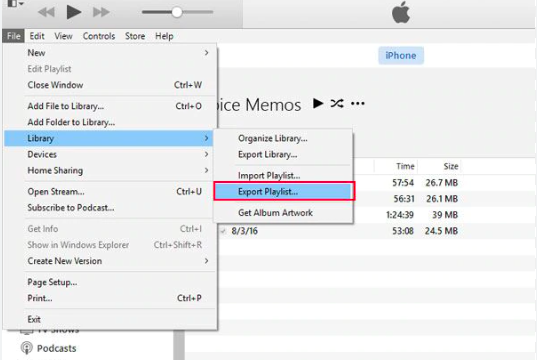Screen dimensions: 537x360
Task: Choose Add File to Library
Action: [110, 106]
